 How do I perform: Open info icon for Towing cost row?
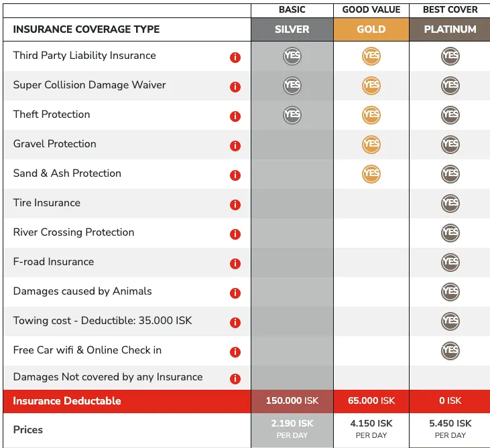click(x=235, y=323)
